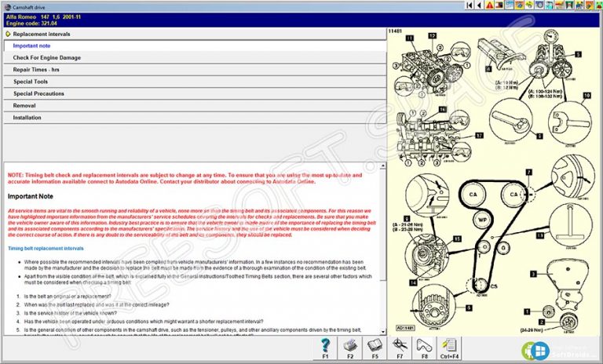Open help with the F1 question mark icon
Image resolution: width=603 pixels, height=364 pixels.
coord(325,348)
